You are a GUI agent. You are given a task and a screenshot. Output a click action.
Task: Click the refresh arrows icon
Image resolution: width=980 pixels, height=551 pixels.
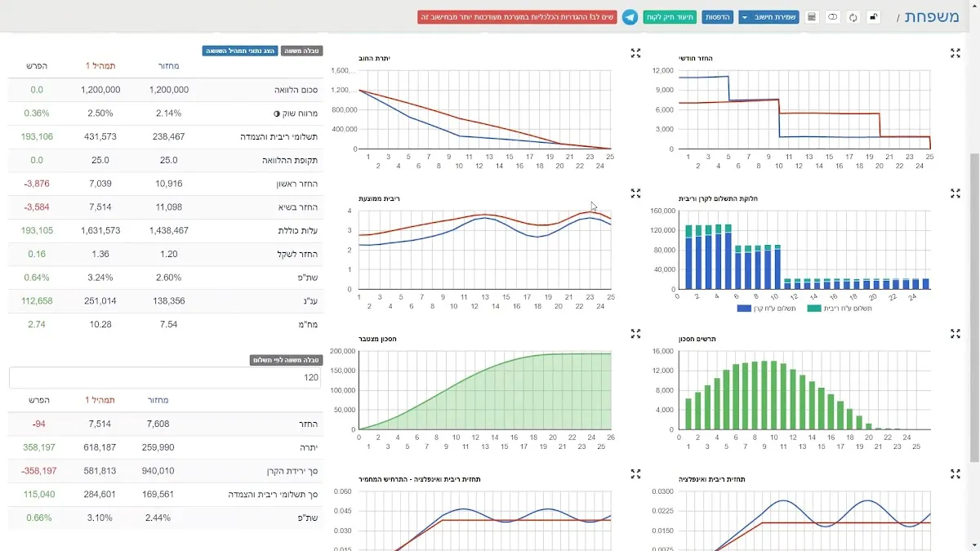click(x=853, y=17)
